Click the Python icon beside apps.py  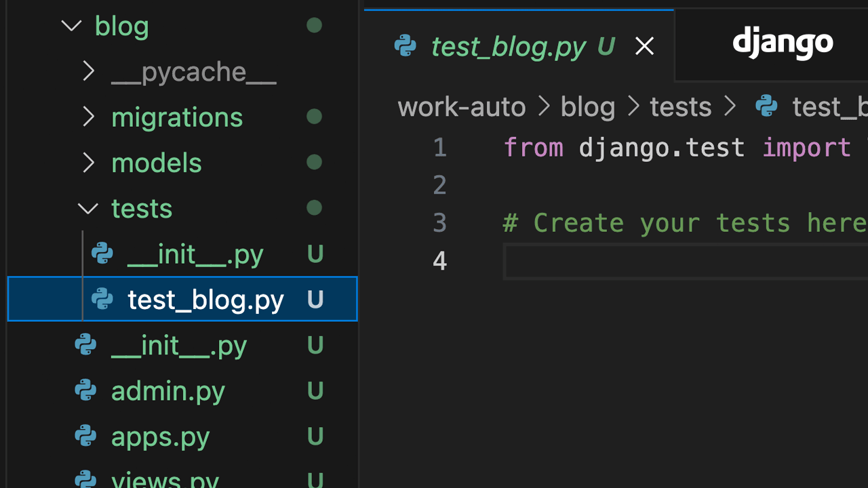pos(85,436)
